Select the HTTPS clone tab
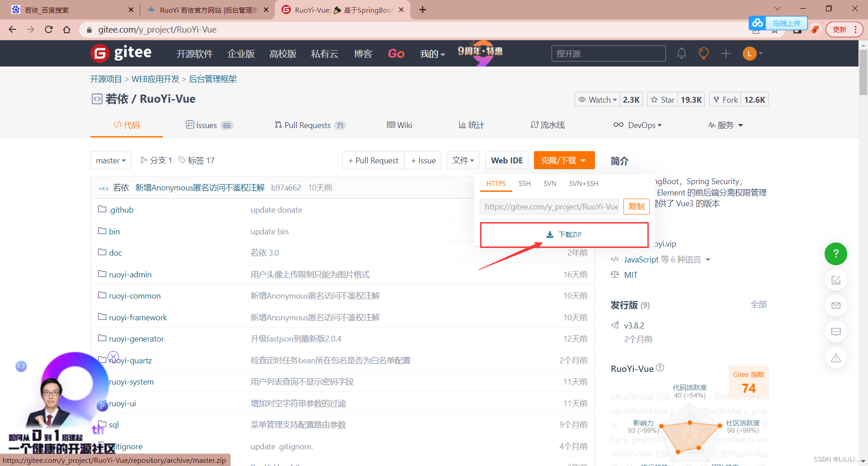 coord(496,183)
